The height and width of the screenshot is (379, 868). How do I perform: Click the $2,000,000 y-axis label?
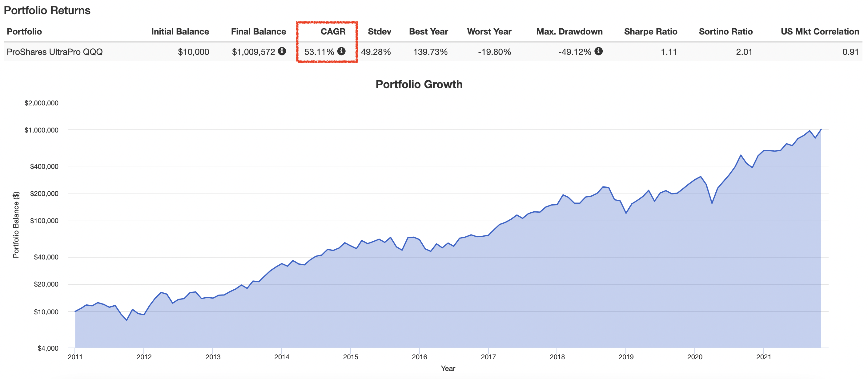pyautogui.click(x=42, y=103)
